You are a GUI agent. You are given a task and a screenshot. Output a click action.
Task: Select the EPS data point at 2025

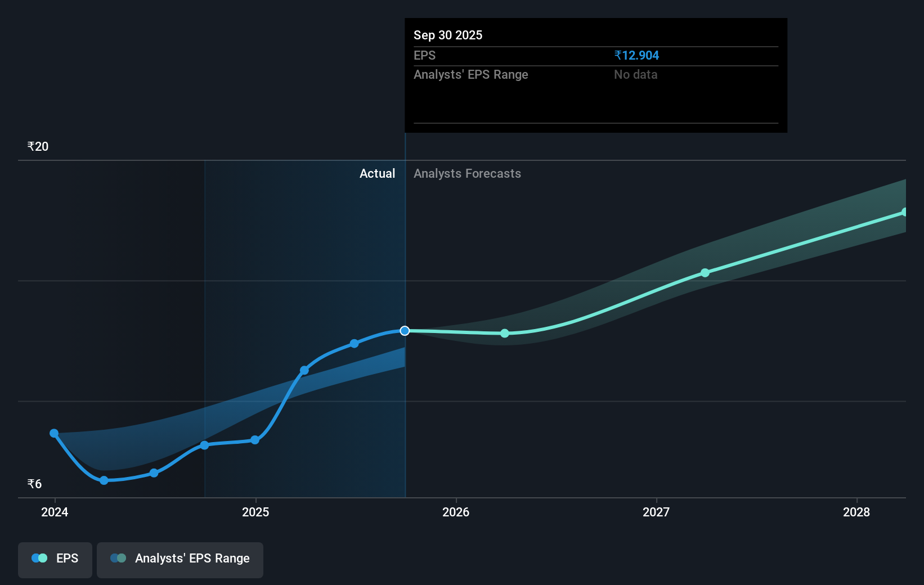(x=255, y=440)
